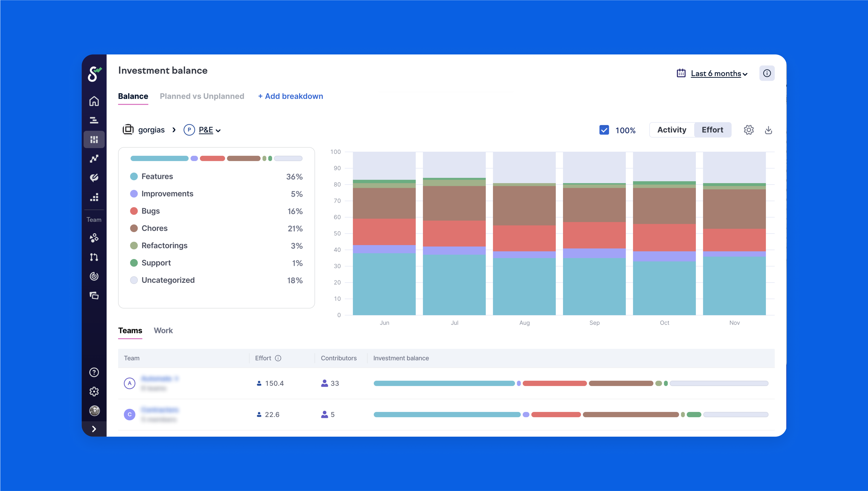The width and height of the screenshot is (868, 491).
Task: Open the help question mark icon
Action: (x=94, y=372)
